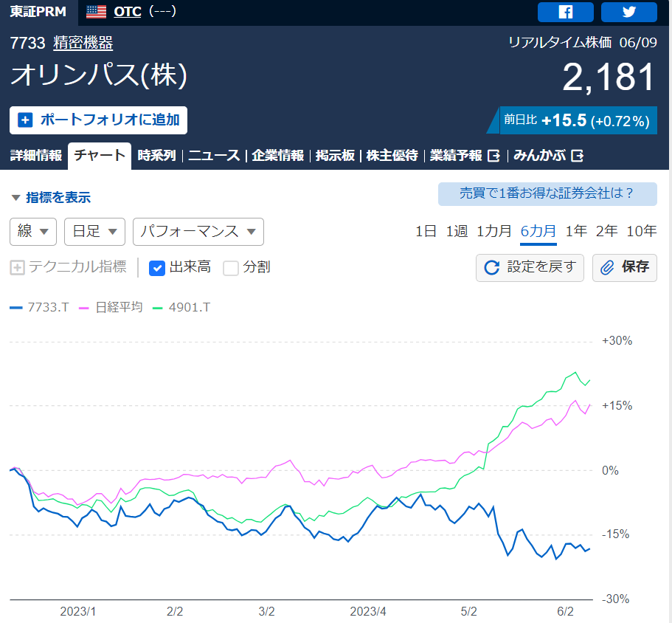Click the Facebook share icon
672x623 pixels.
pyautogui.click(x=565, y=12)
